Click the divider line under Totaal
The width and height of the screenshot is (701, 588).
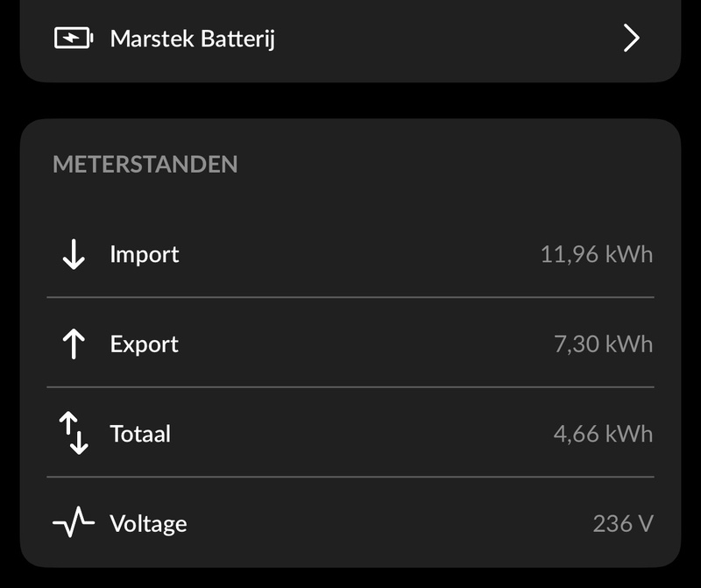pyautogui.click(x=350, y=477)
